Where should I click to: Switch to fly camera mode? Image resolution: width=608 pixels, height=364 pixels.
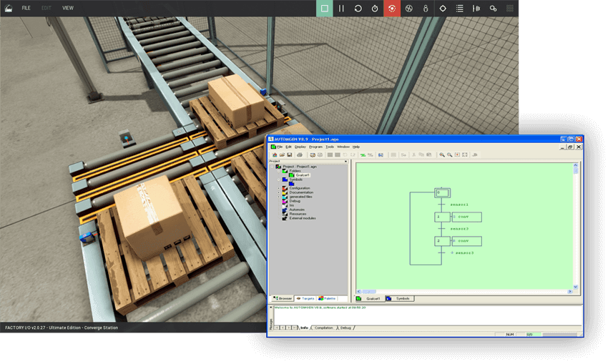[x=408, y=8]
